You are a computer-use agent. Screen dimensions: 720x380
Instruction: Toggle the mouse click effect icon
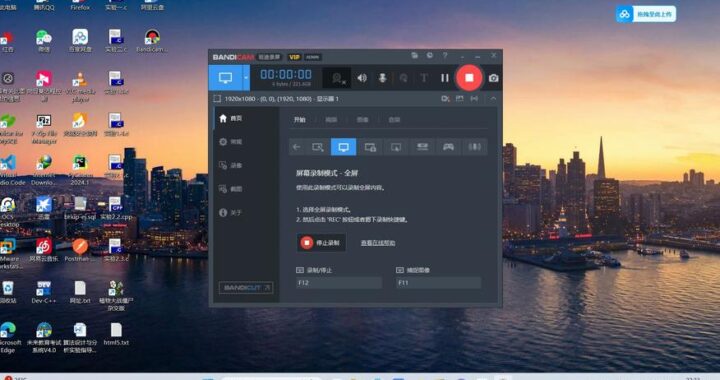pyautogui.click(x=403, y=78)
